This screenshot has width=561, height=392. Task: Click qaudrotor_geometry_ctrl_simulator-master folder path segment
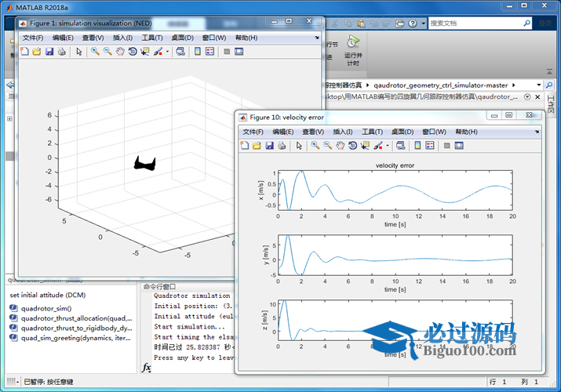440,85
